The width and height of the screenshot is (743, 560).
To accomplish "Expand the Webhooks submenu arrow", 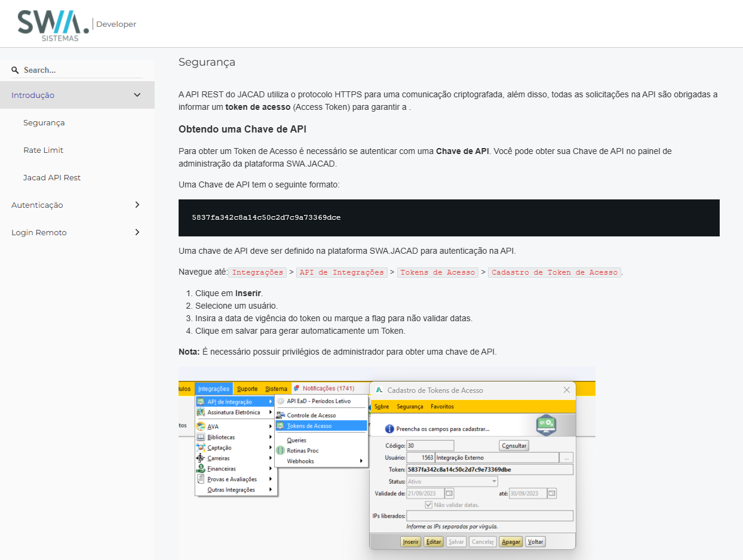I will [361, 461].
